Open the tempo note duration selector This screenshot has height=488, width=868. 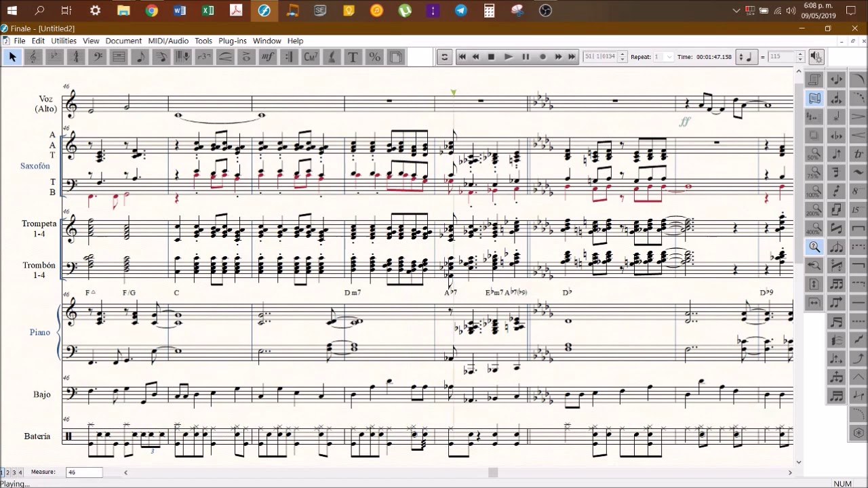(x=748, y=57)
